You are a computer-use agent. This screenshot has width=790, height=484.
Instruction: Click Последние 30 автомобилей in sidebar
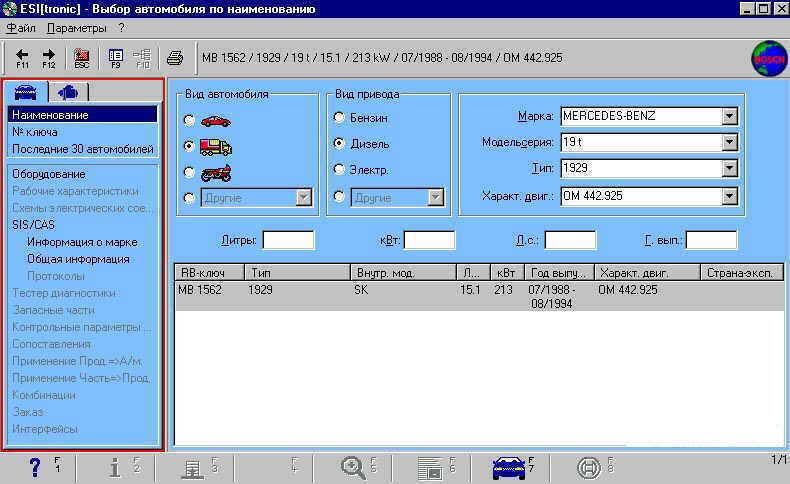83,149
